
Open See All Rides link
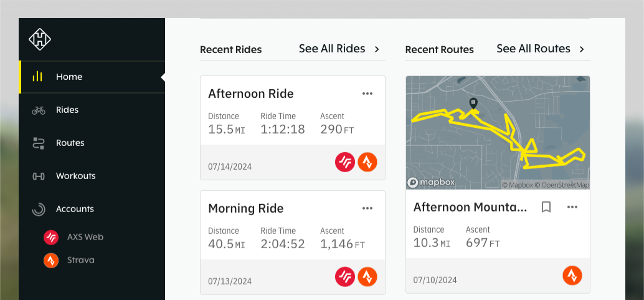coord(339,49)
